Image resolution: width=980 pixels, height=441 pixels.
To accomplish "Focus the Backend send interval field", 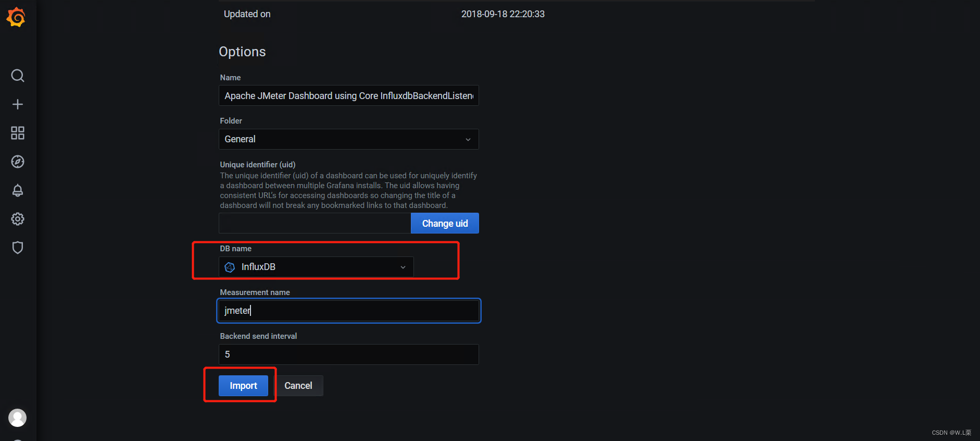I will click(x=348, y=354).
